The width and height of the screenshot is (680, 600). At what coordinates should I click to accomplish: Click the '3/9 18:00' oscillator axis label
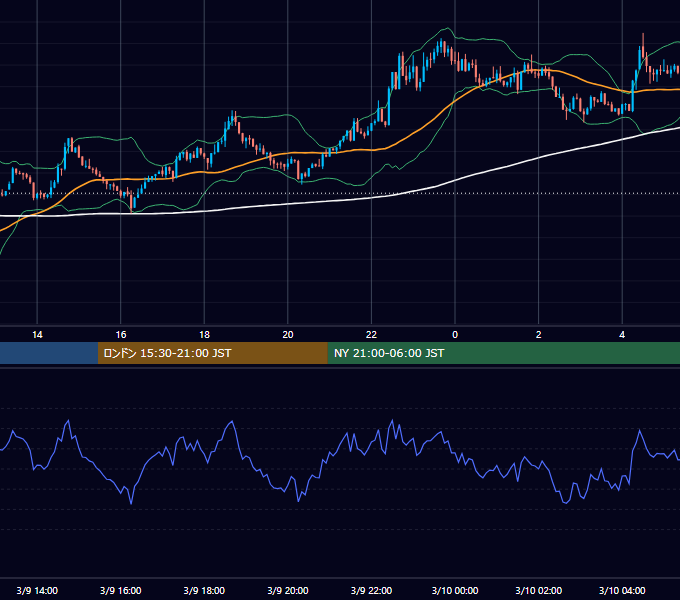[204, 590]
